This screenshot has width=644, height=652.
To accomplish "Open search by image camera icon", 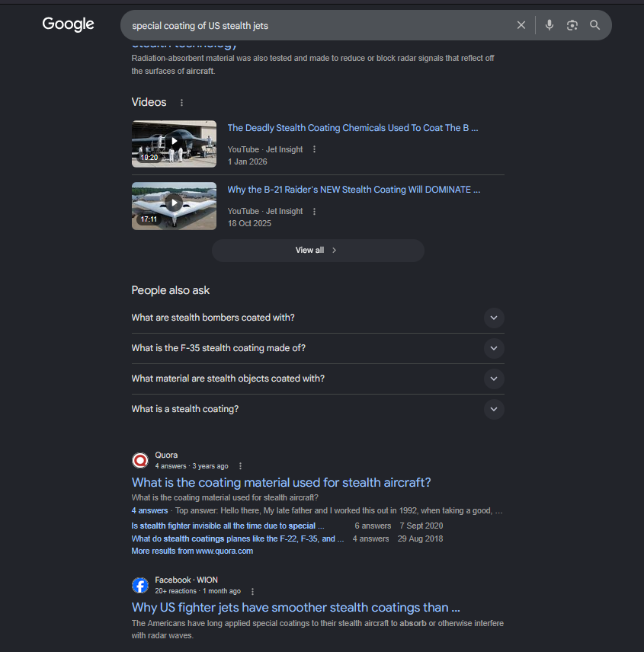I will click(572, 25).
